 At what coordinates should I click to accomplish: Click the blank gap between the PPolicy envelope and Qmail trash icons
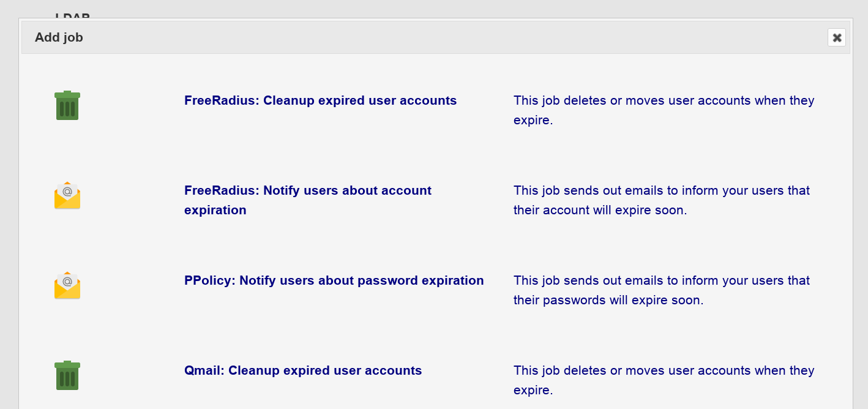[67, 331]
